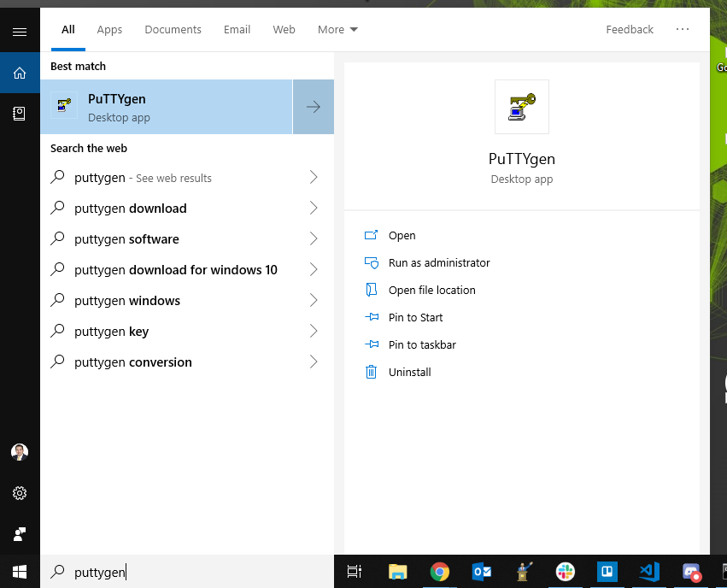The width and height of the screenshot is (727, 588).
Task: Open the three-dots options menu
Action: 683,29
